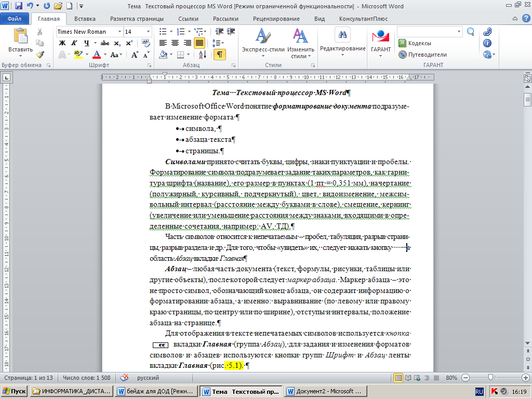The width and height of the screenshot is (532, 399).
Task: Align paragraph text left
Action: point(163,43)
